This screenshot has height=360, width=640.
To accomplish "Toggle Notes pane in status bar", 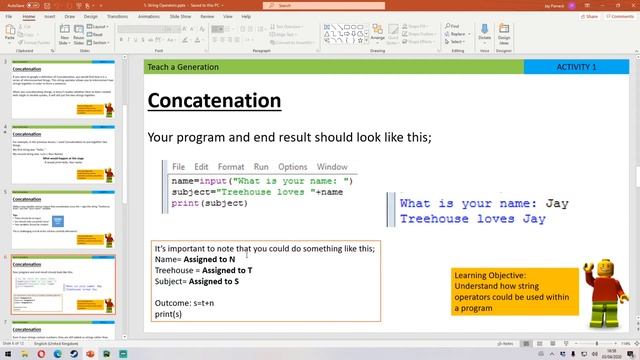I will [506, 344].
